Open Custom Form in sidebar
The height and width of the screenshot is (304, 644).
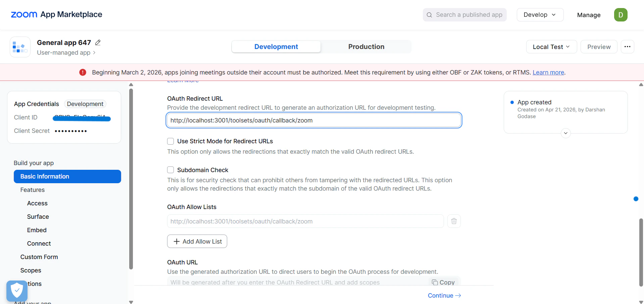39,257
